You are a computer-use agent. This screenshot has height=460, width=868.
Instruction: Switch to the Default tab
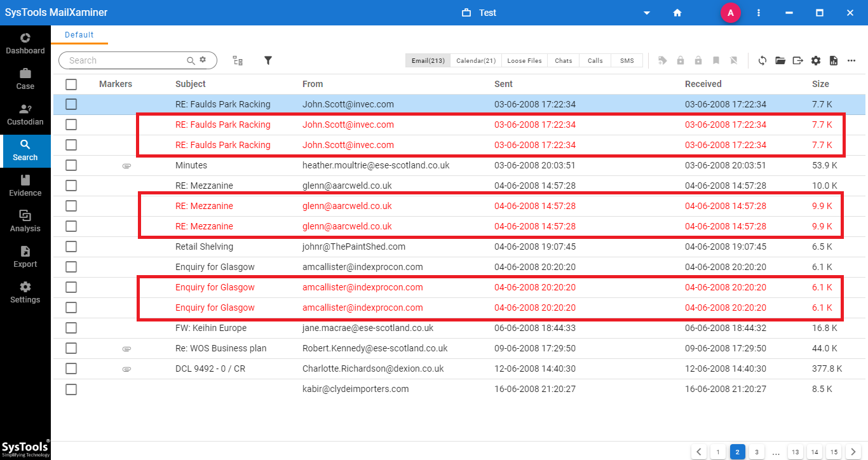(79, 35)
